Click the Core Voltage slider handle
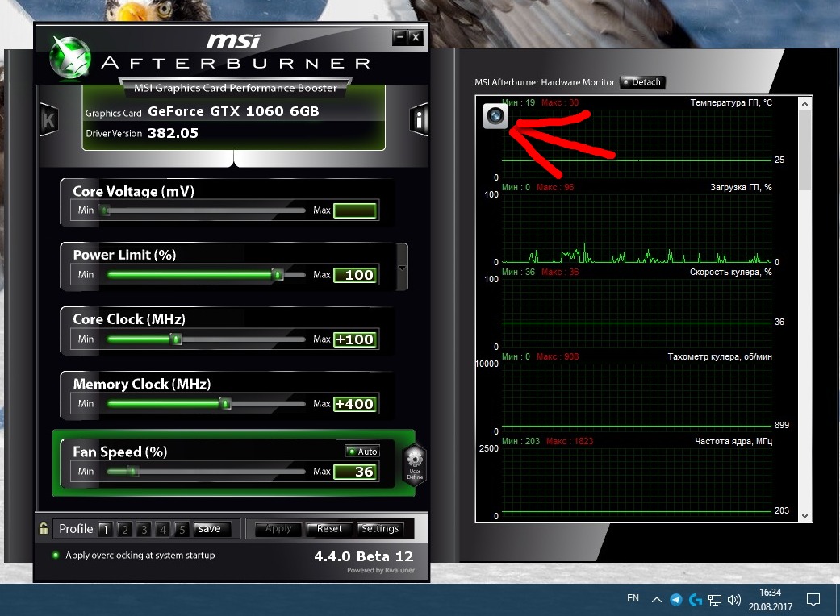Viewport: 840px width, 616px height. pyautogui.click(x=106, y=210)
